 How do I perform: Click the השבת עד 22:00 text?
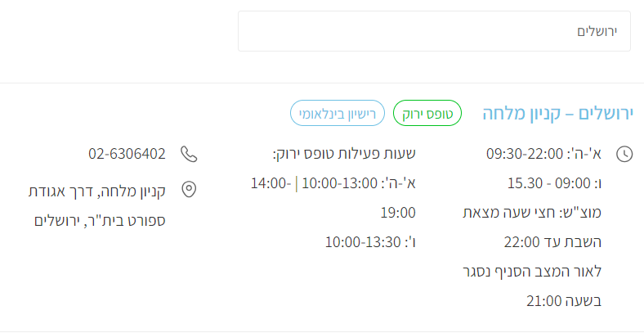point(553,242)
